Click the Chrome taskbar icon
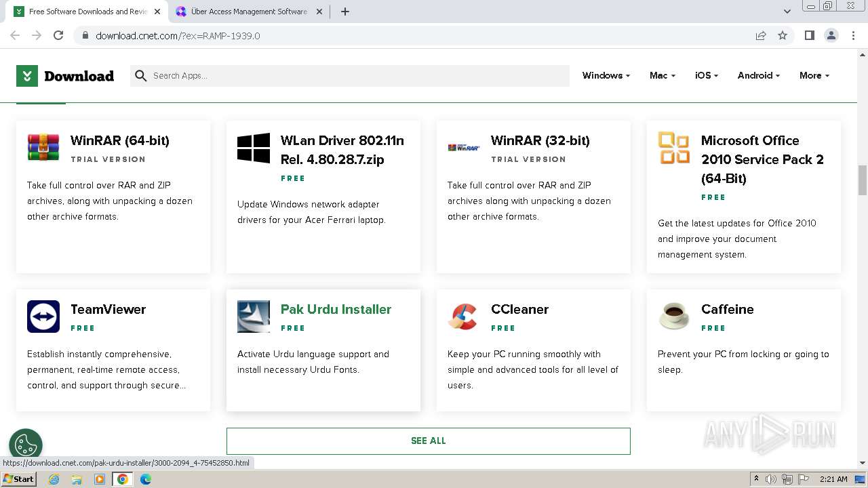This screenshot has width=868, height=488. point(123,479)
